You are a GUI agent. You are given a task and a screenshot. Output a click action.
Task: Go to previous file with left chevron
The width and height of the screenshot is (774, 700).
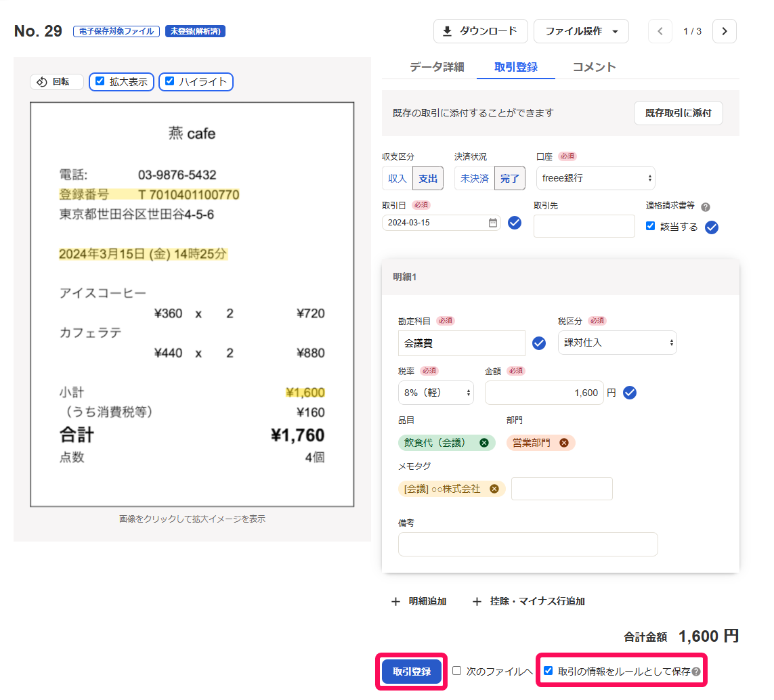tap(660, 31)
